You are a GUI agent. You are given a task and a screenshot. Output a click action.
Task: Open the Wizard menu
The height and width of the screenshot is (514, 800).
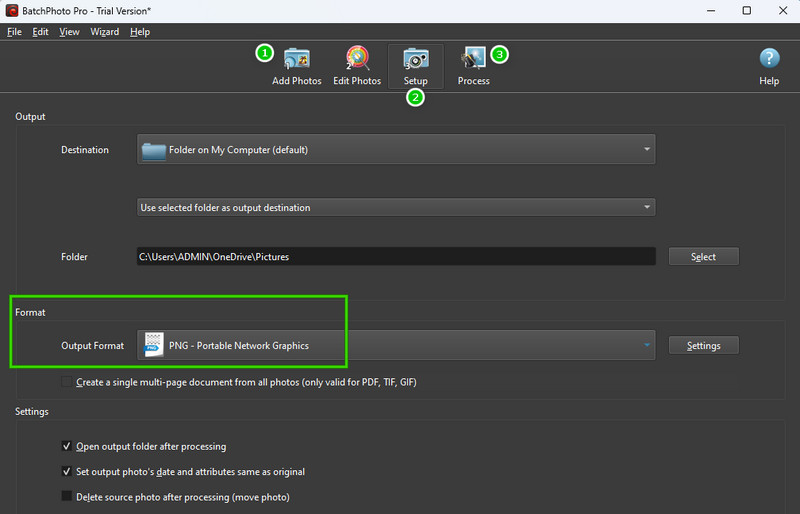104,32
